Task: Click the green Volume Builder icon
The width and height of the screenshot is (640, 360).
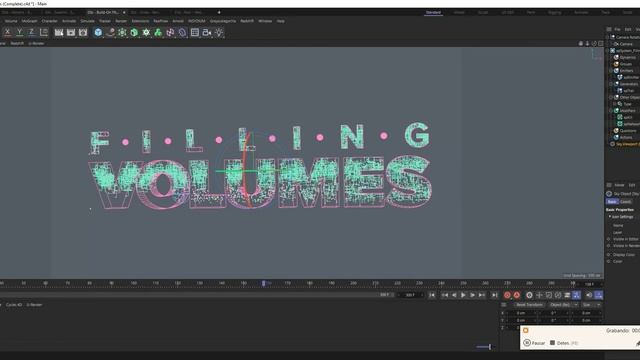Action: tap(134, 32)
